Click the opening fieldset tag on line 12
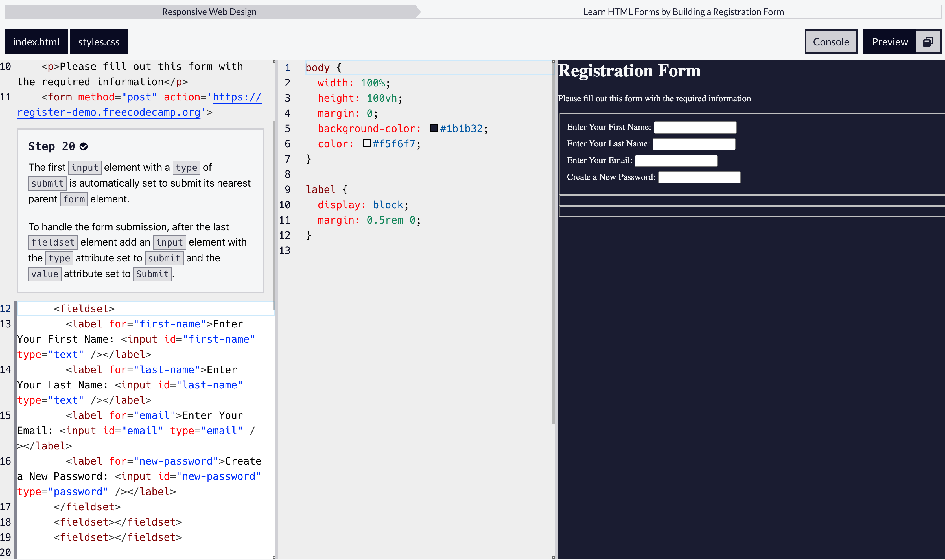The image size is (945, 560). click(x=84, y=309)
